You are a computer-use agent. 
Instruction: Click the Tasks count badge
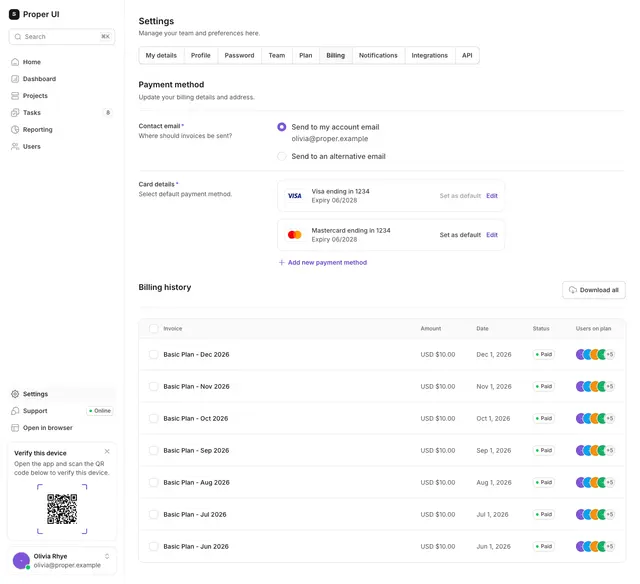[108, 113]
